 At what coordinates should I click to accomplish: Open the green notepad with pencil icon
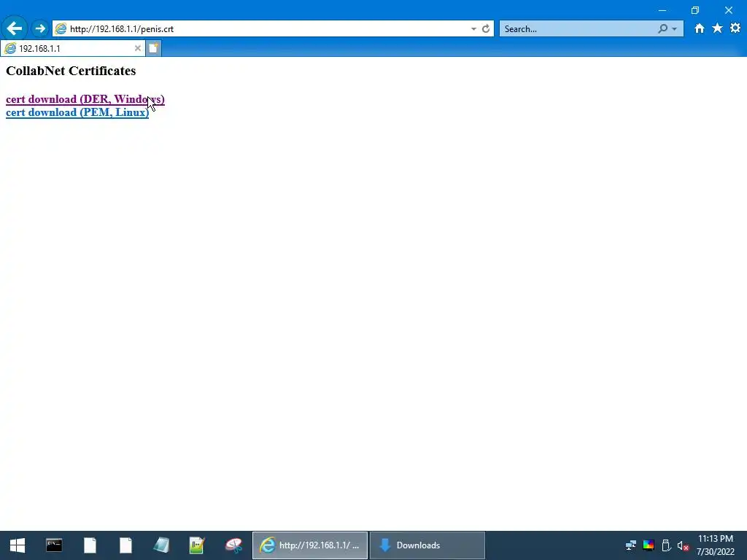coord(197,545)
